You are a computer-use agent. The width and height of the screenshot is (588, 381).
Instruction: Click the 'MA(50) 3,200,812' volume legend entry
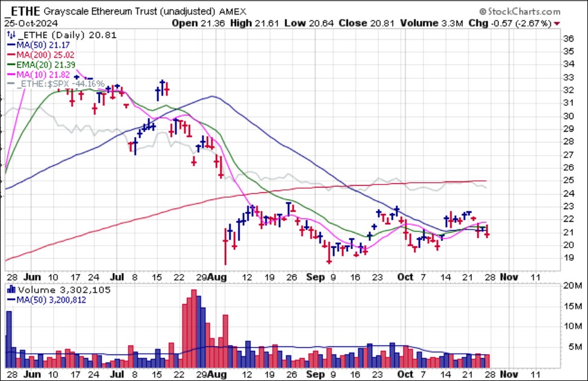51,300
